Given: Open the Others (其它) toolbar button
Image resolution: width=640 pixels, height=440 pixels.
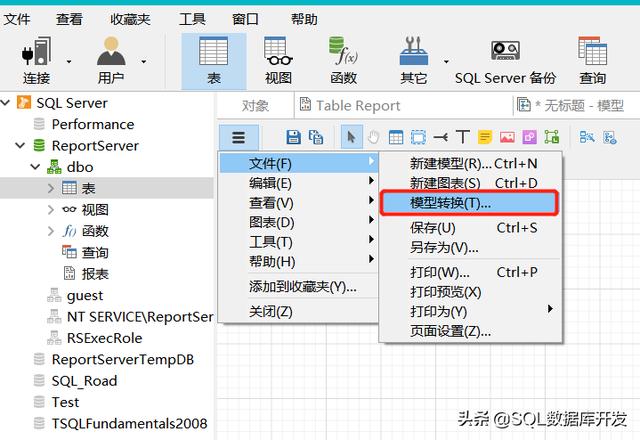Looking at the screenshot, I should pyautogui.click(x=413, y=61).
